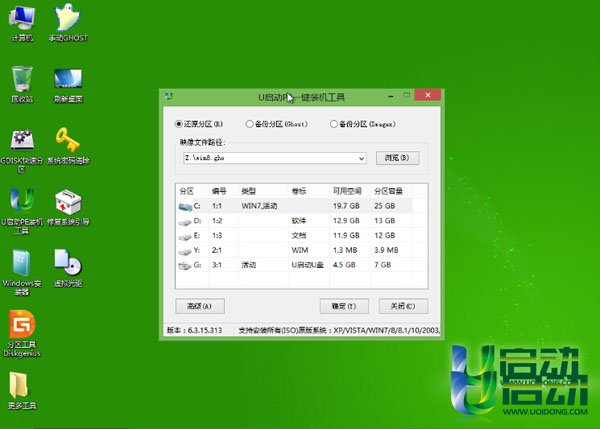Click the 7 GB capacity cell
This screenshot has height=429, width=600.
(x=382, y=265)
